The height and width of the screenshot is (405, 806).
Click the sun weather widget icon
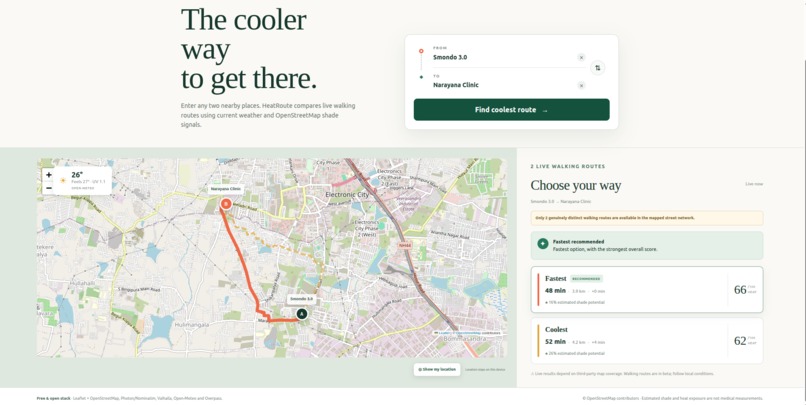click(x=63, y=180)
